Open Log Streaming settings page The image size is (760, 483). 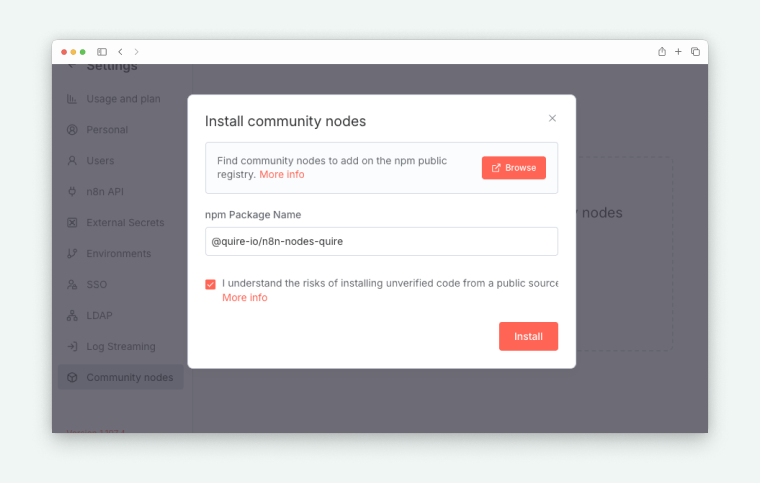click(x=120, y=347)
